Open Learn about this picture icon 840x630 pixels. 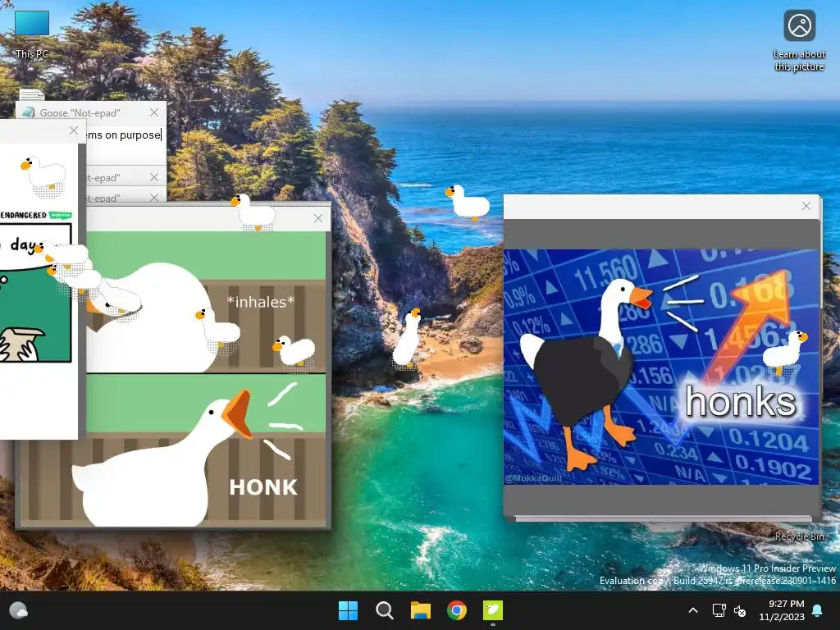(799, 40)
